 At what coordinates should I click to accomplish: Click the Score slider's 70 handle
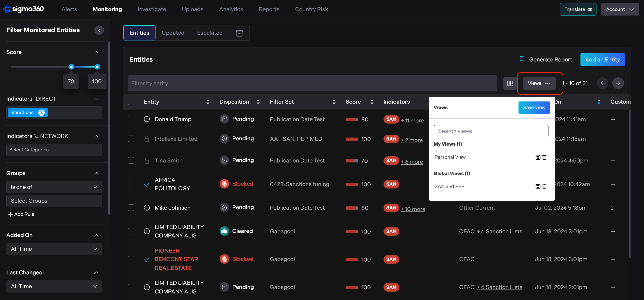[x=71, y=67]
